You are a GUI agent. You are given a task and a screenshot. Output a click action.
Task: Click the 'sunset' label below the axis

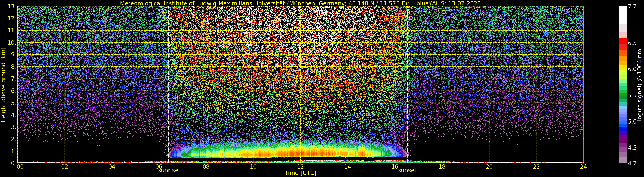coord(407,171)
